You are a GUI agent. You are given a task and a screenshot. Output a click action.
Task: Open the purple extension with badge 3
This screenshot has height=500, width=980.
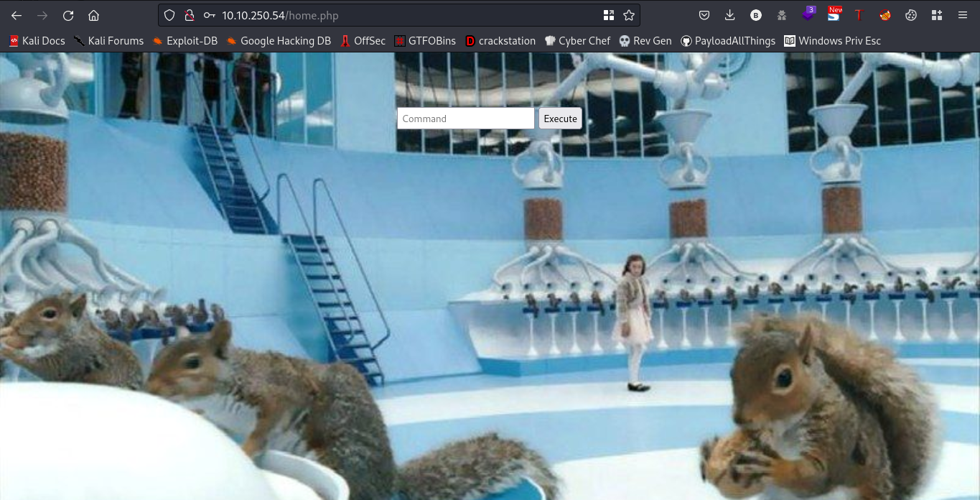(x=808, y=14)
